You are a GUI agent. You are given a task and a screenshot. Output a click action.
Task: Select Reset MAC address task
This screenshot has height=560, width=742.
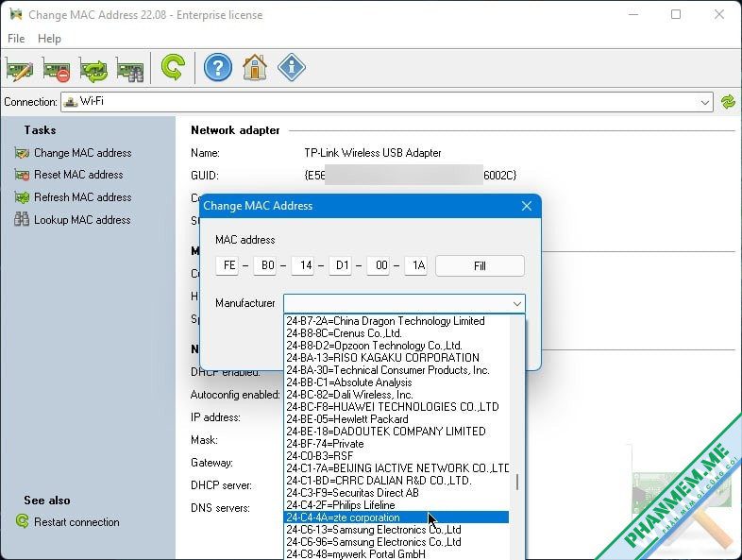tap(69, 175)
